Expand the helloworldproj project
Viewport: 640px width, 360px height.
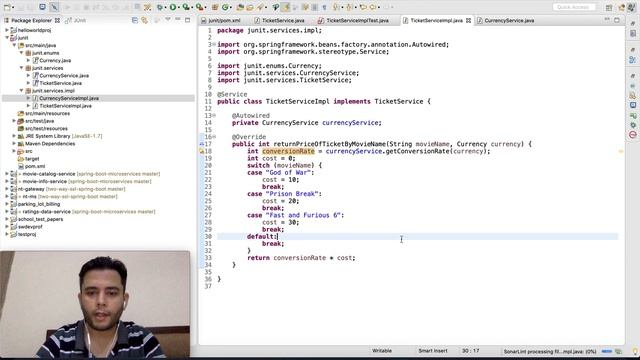7,30
